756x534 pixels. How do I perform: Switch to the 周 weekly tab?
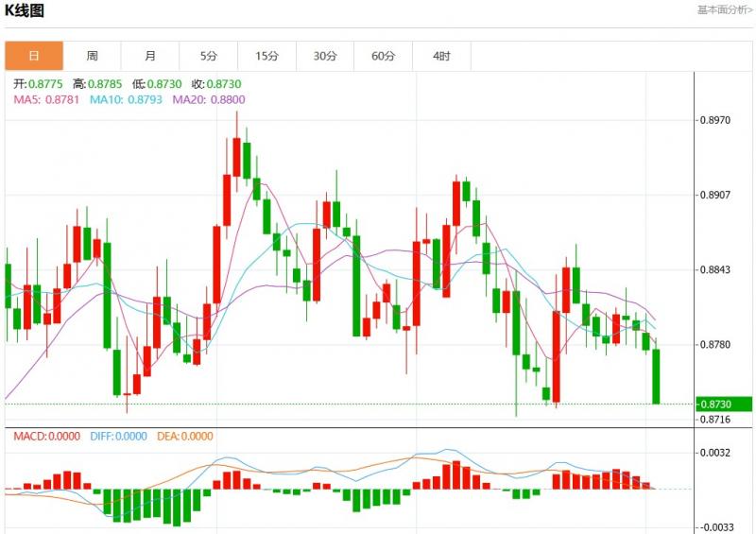point(92,56)
